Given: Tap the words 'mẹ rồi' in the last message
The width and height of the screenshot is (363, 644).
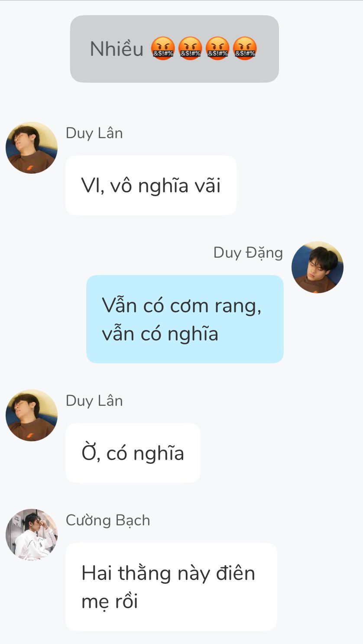Looking at the screenshot, I should [110, 601].
